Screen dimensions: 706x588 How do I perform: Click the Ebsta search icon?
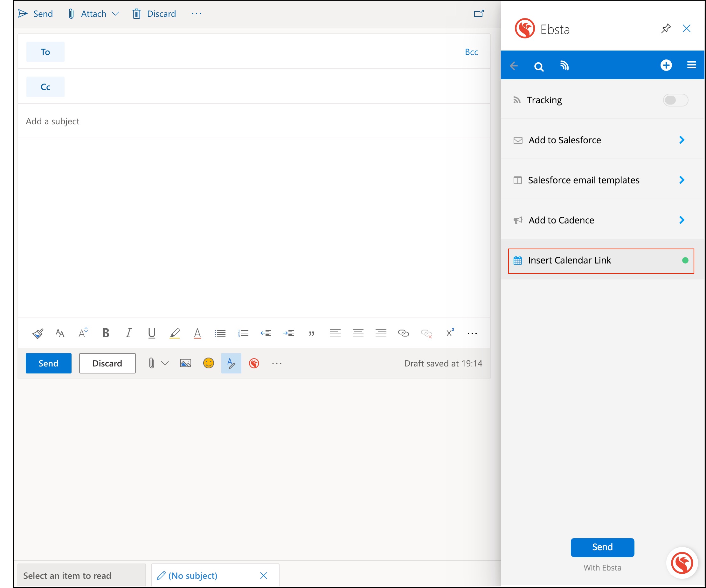click(x=539, y=66)
